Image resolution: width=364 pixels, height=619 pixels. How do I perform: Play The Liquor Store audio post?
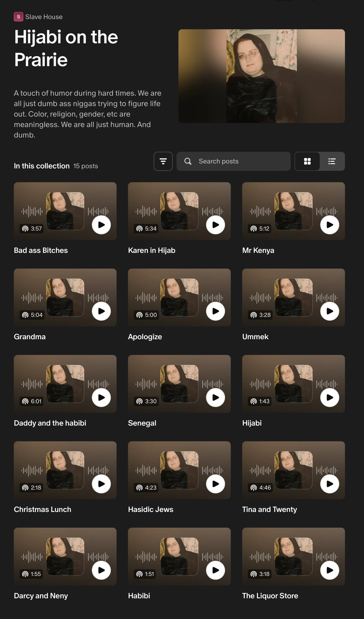tap(330, 570)
